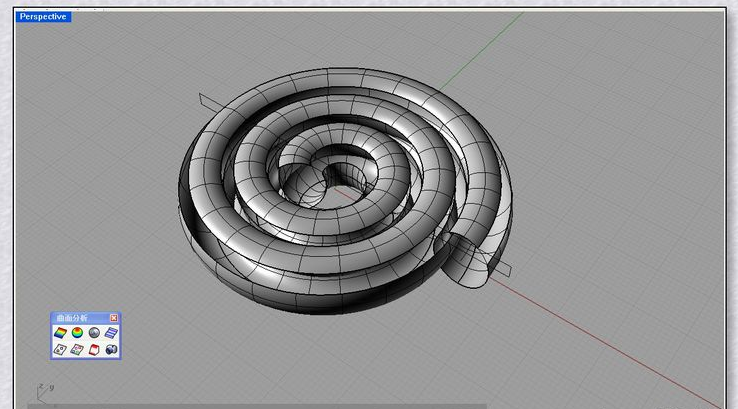This screenshot has height=409, width=738.
Task: Click the surface icon with two circles
Action: (60, 349)
